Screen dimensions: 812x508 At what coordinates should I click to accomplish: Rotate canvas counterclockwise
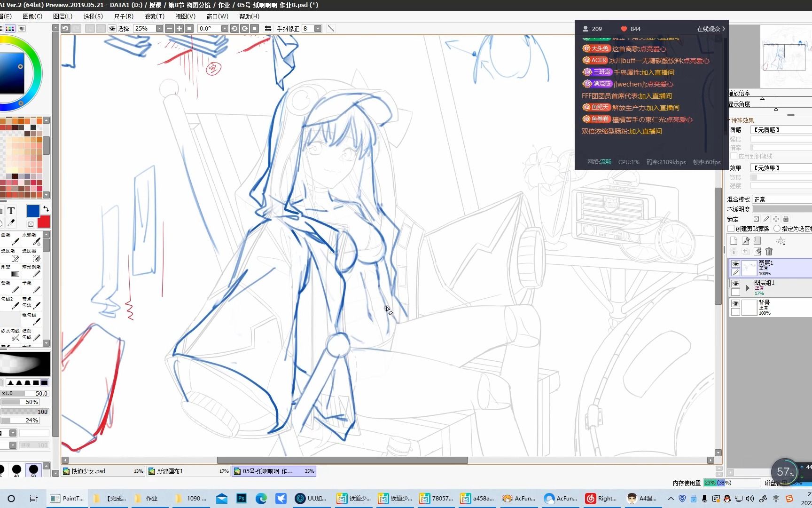[234, 28]
